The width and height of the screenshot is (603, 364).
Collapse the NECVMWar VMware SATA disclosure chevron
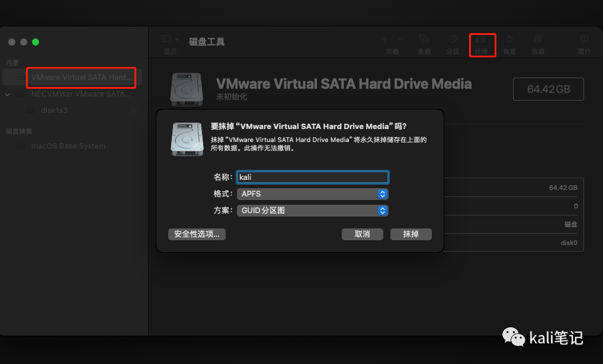(8, 94)
